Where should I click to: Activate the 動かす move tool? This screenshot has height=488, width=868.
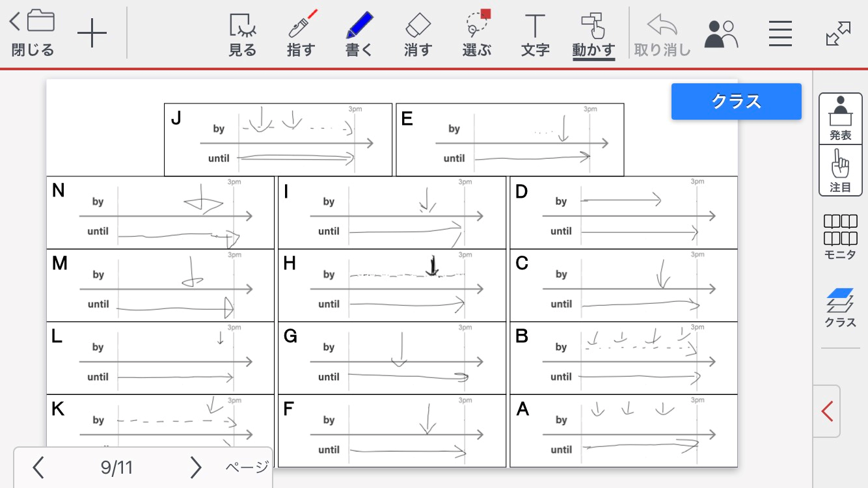coord(593,34)
